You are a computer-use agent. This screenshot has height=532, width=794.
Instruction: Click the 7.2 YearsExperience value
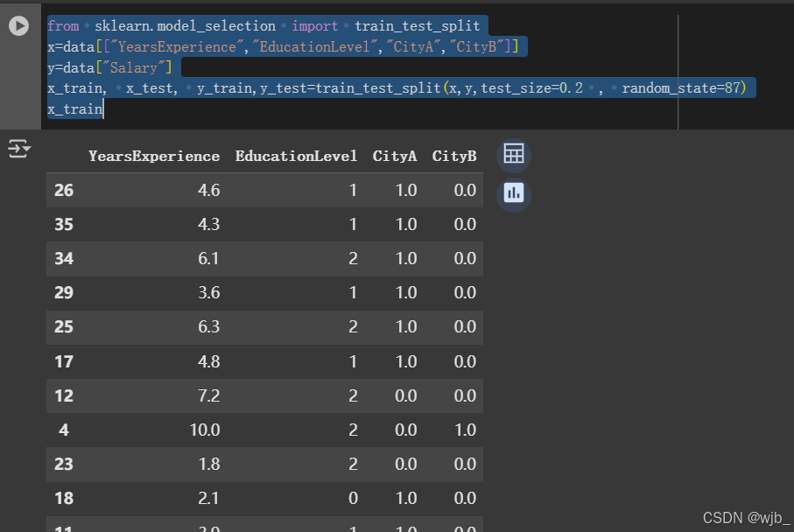[208, 395]
